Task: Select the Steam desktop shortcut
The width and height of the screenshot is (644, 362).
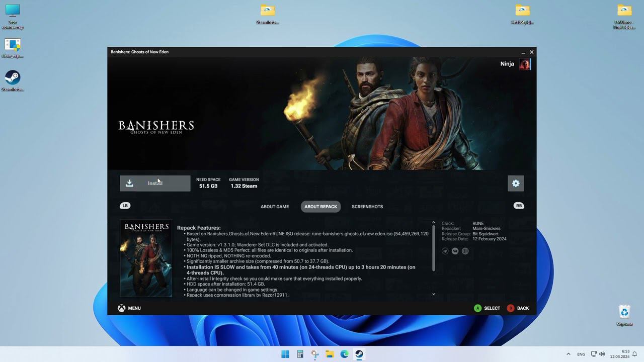Action: coord(13,80)
